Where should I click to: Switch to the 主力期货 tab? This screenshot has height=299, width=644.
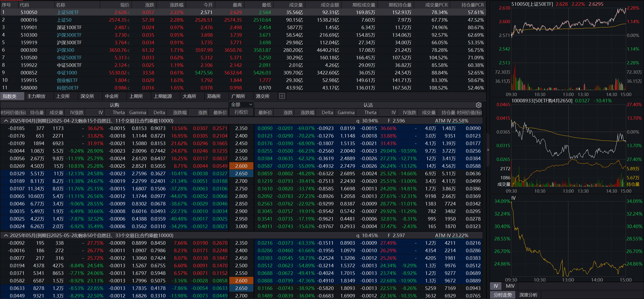(x=36, y=96)
